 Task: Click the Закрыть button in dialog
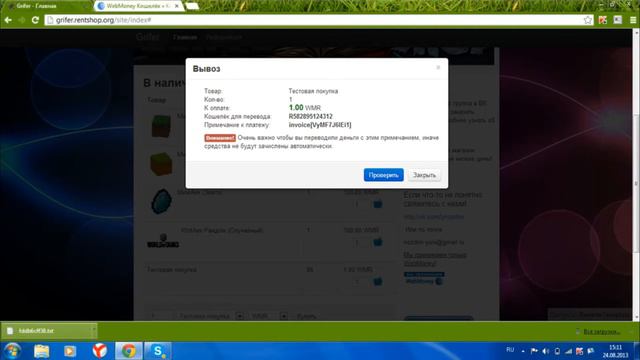(424, 175)
